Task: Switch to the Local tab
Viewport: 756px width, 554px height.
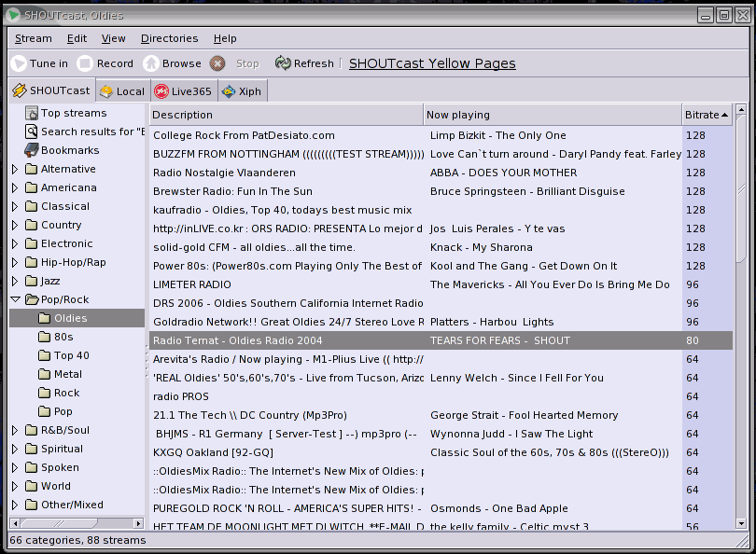Action: pos(123,91)
